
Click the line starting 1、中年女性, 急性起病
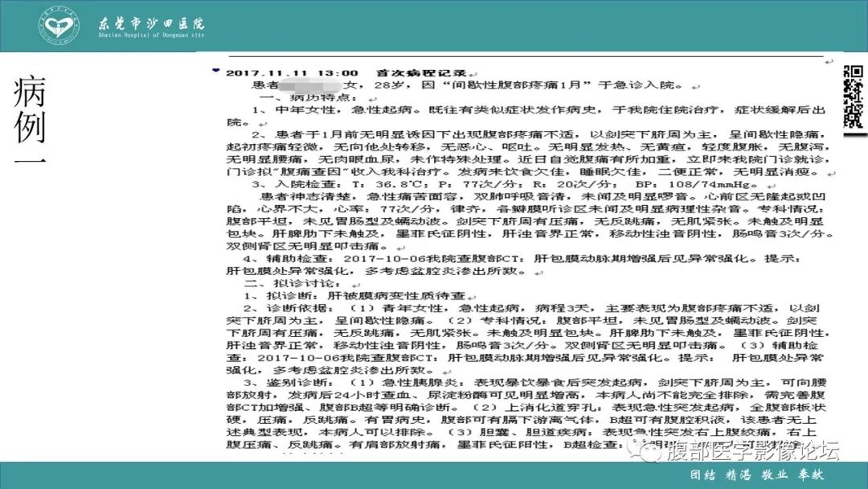click(538, 109)
